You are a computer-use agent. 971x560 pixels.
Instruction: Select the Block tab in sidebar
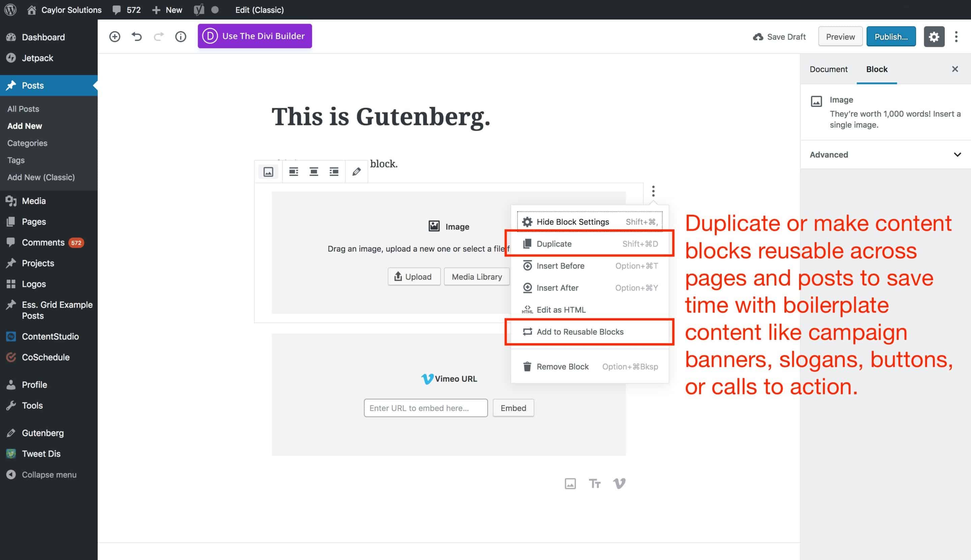877,69
